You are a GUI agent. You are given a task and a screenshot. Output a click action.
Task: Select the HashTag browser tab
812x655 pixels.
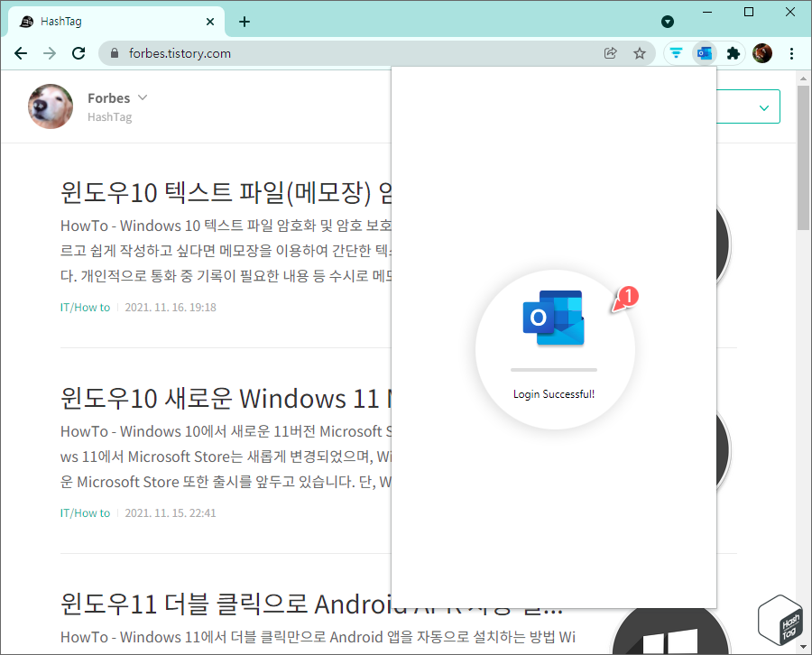click(x=116, y=22)
